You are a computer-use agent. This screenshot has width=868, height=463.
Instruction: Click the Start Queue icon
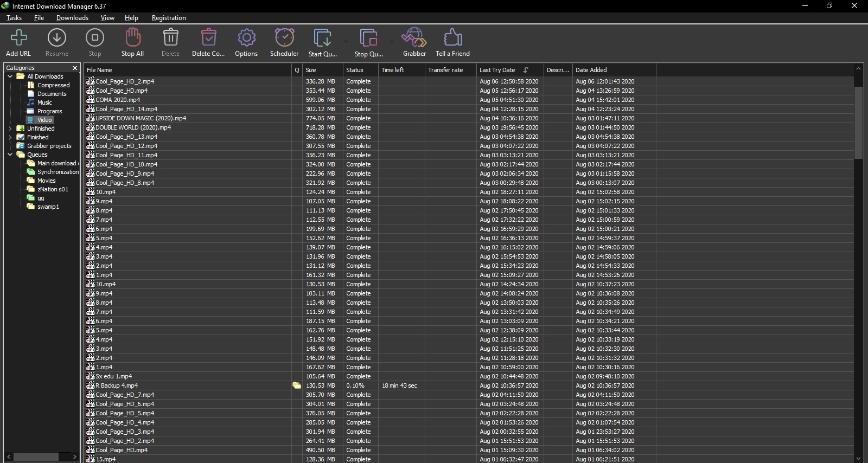pyautogui.click(x=322, y=38)
